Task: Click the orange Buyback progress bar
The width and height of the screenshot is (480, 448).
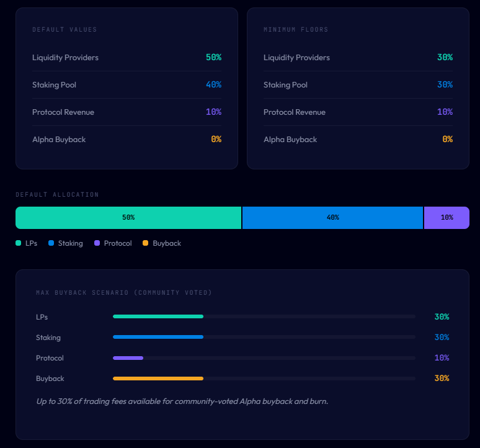Action: point(158,379)
